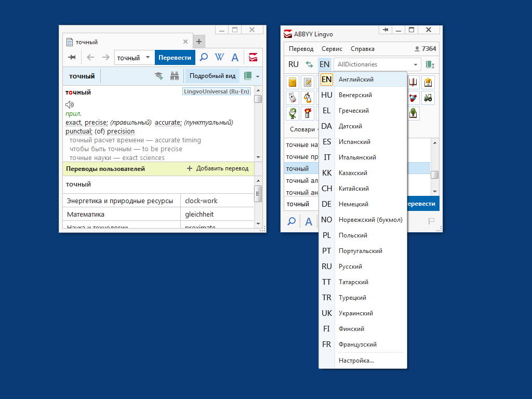Image resolution: width=532 pixels, height=399 pixels.
Task: Click the Wikipedia W search icon
Action: 219,58
